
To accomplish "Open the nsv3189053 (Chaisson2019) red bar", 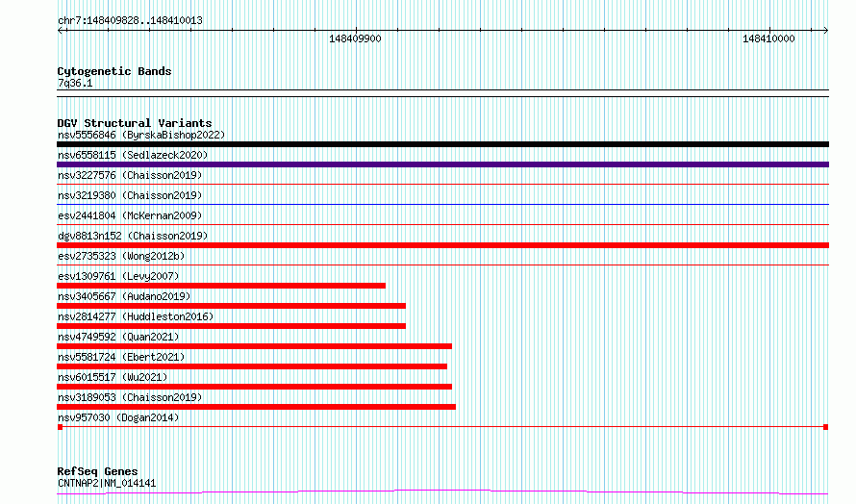I will tap(256, 407).
